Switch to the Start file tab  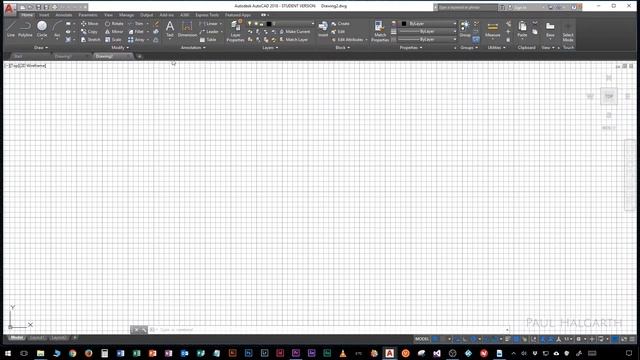[x=18, y=56]
